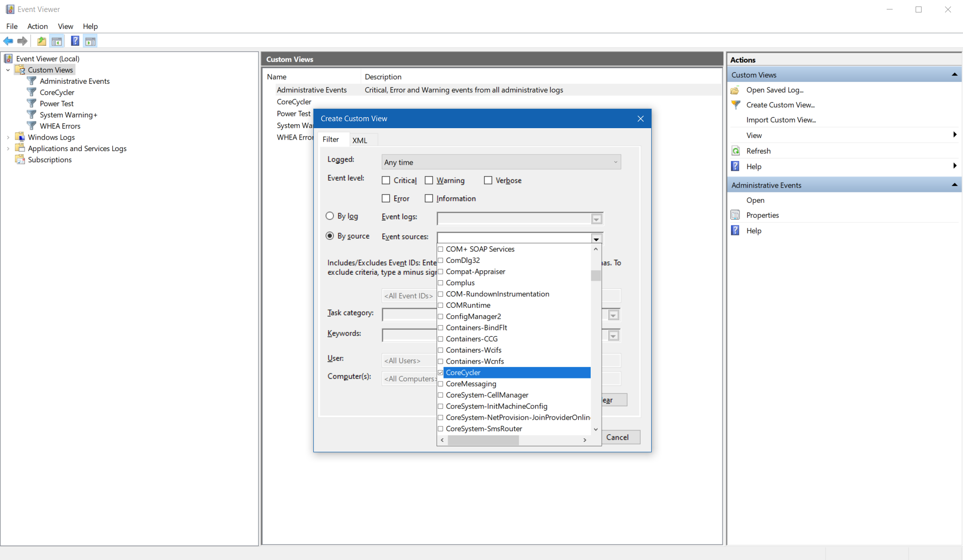The image size is (963, 560).
Task: Click the Refresh icon in Actions pane
Action: point(735,151)
